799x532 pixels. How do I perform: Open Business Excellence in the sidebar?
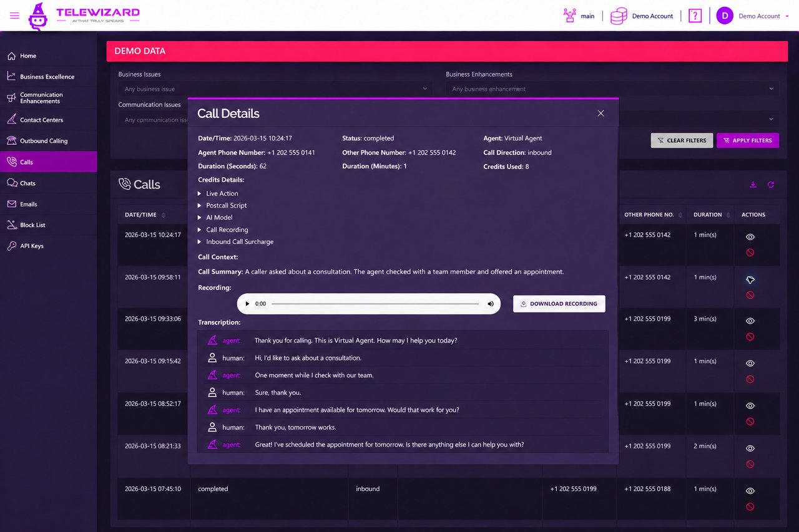[49, 77]
